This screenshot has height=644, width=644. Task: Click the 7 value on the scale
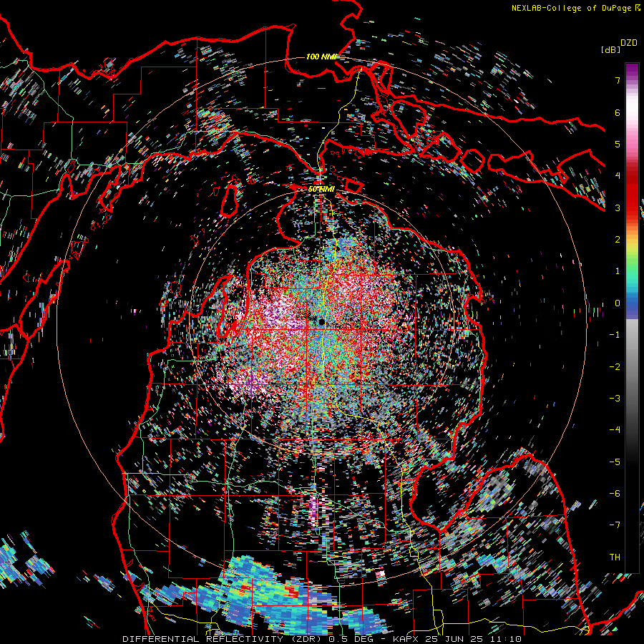pyautogui.click(x=618, y=80)
